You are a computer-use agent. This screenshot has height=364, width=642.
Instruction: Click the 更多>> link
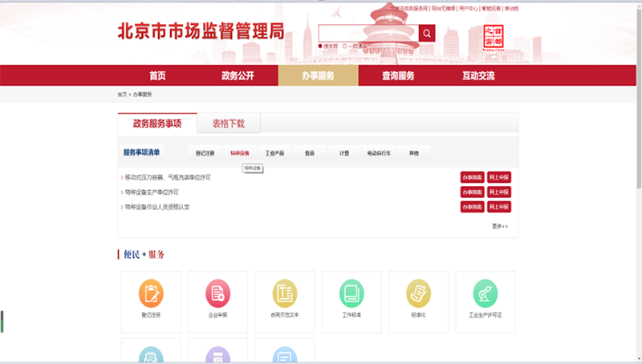pyautogui.click(x=500, y=226)
